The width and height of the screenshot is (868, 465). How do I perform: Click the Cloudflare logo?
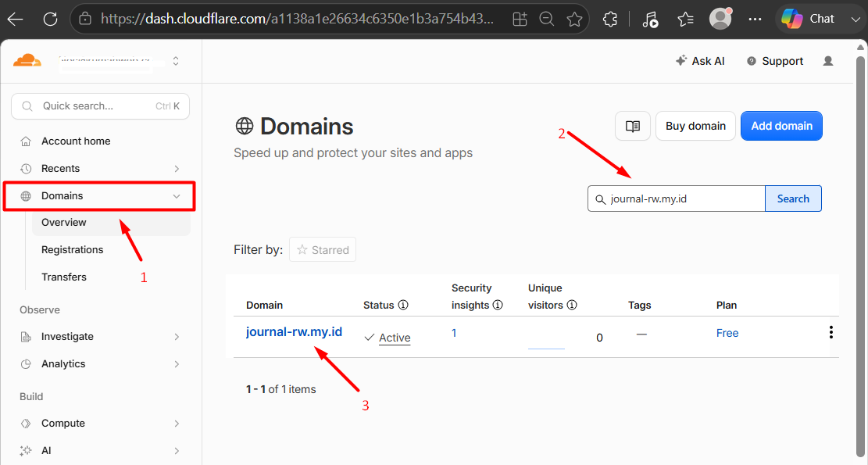(27, 60)
